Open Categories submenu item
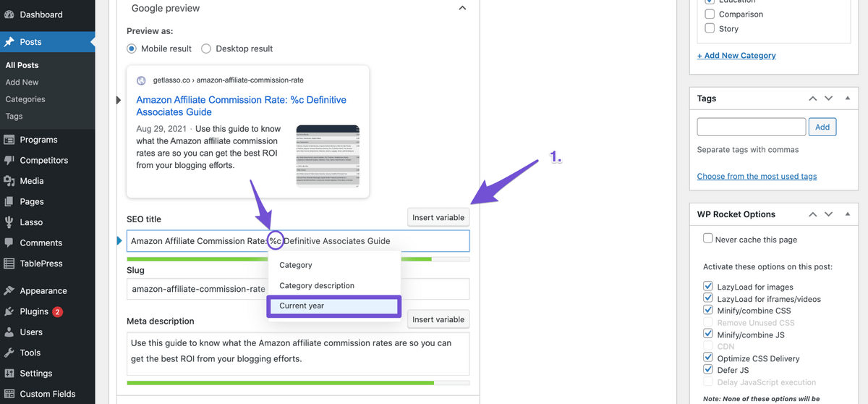This screenshot has width=868, height=404. 25,99
